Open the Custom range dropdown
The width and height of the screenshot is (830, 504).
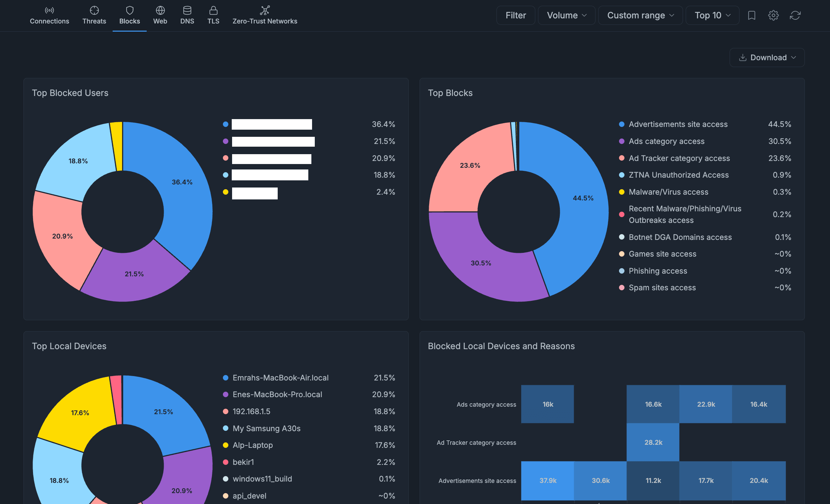click(x=640, y=15)
